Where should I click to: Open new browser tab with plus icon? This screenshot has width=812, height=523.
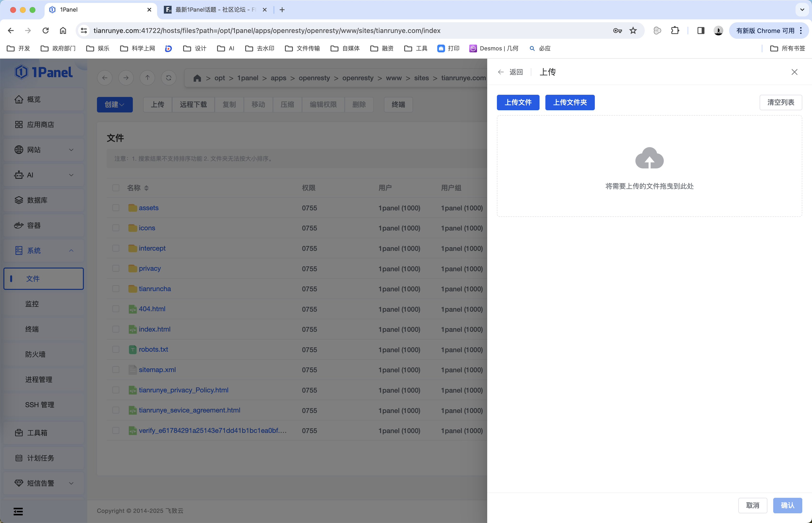click(x=282, y=10)
